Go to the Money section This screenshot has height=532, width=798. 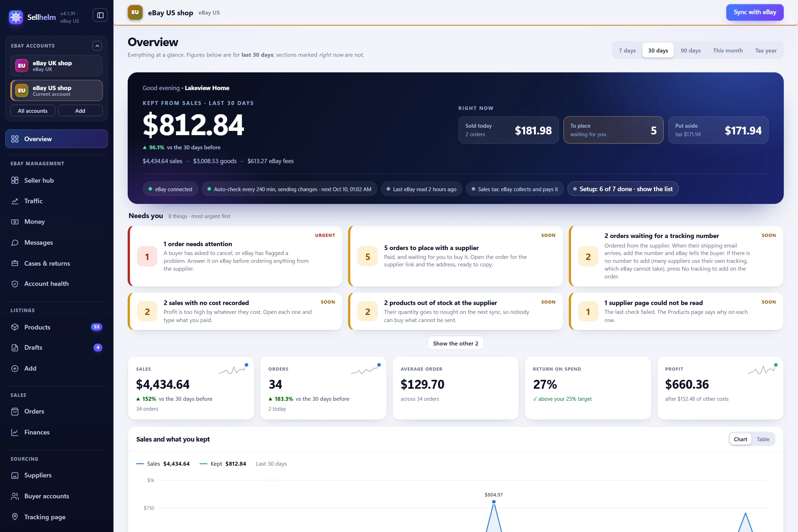[x=56, y=222]
